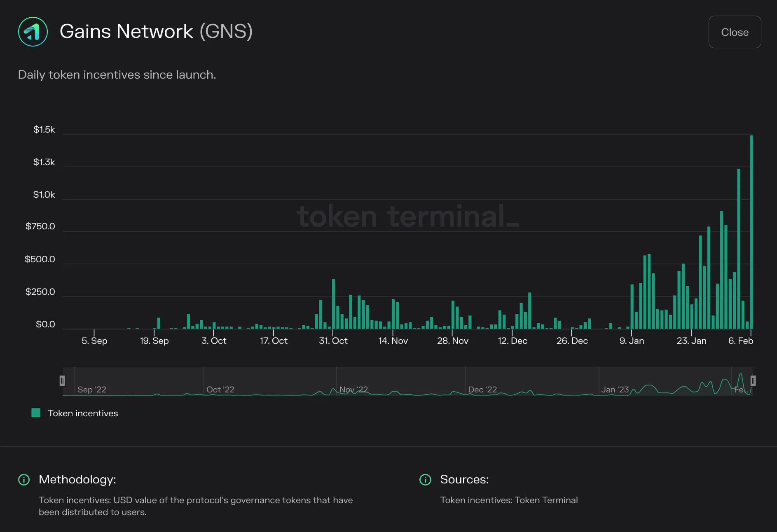Click the 'Token incentives: Token Terminal' source text
This screenshot has width=777, height=532.
[509, 500]
